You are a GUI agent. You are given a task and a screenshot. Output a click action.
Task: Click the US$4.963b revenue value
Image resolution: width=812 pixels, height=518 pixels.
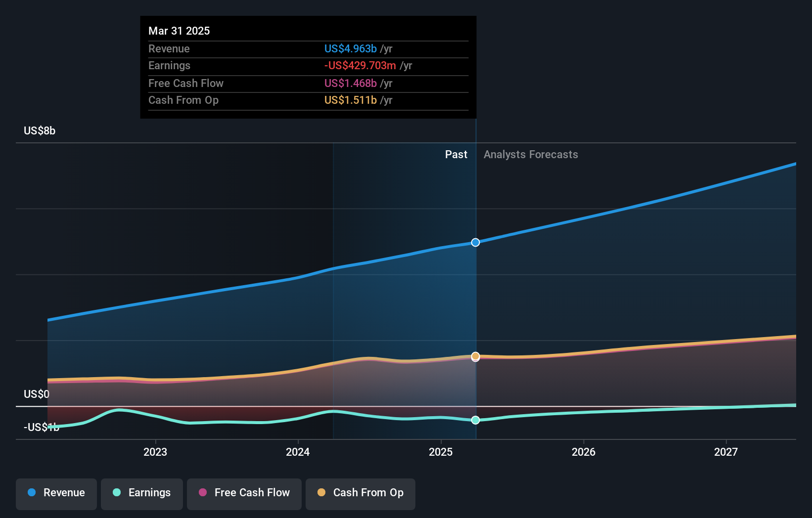coord(351,48)
